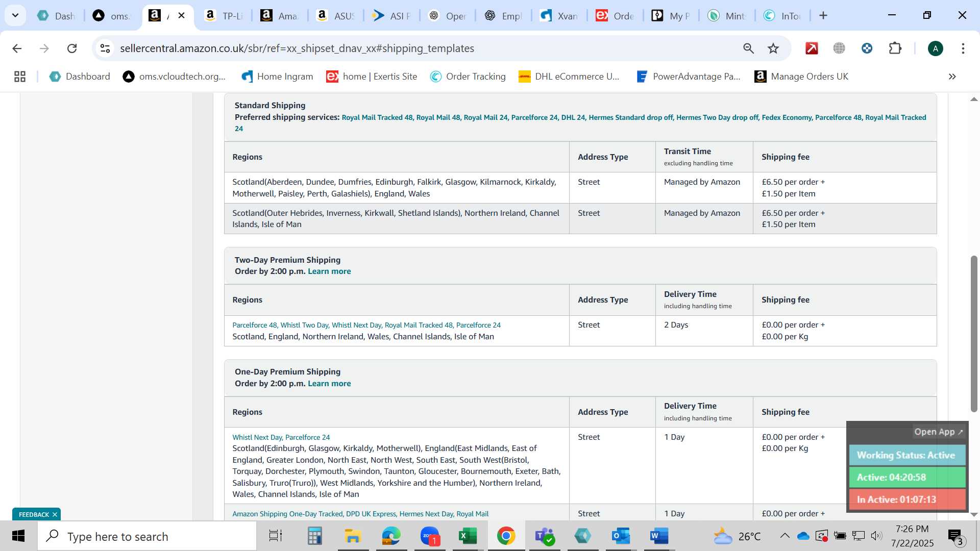Close the active Amazon tab
The width and height of the screenshot is (980, 551).
click(x=181, y=15)
